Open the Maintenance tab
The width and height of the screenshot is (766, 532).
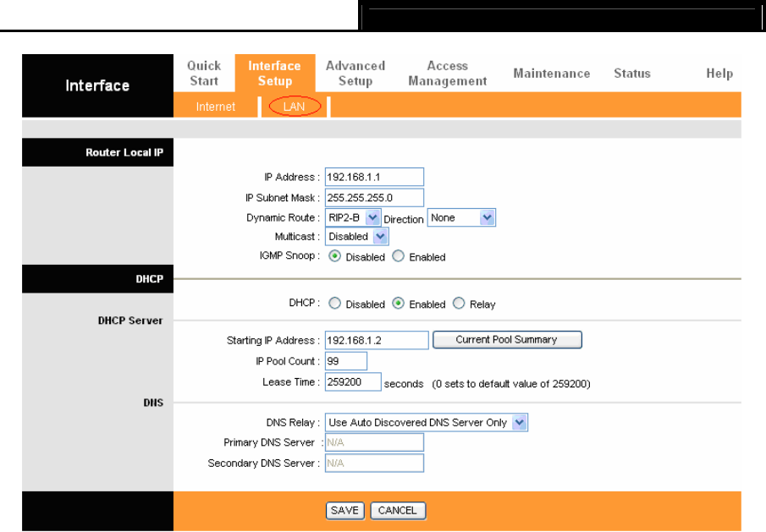(552, 74)
